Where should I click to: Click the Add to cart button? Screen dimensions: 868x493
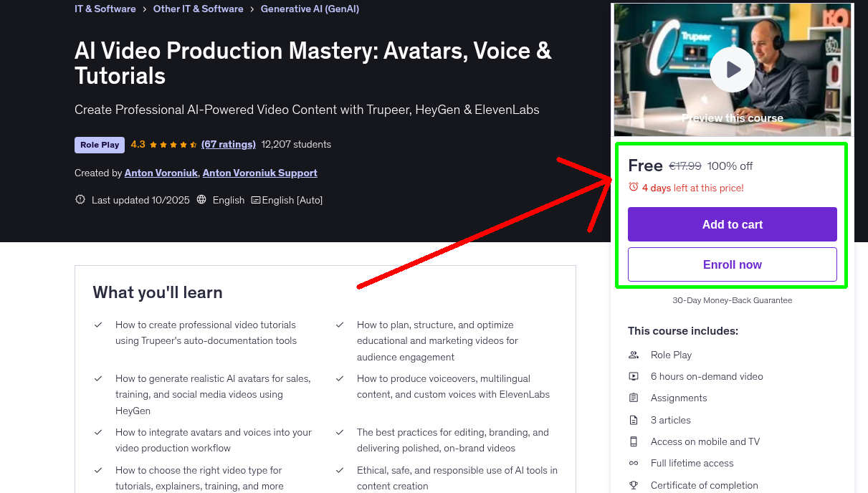point(732,224)
